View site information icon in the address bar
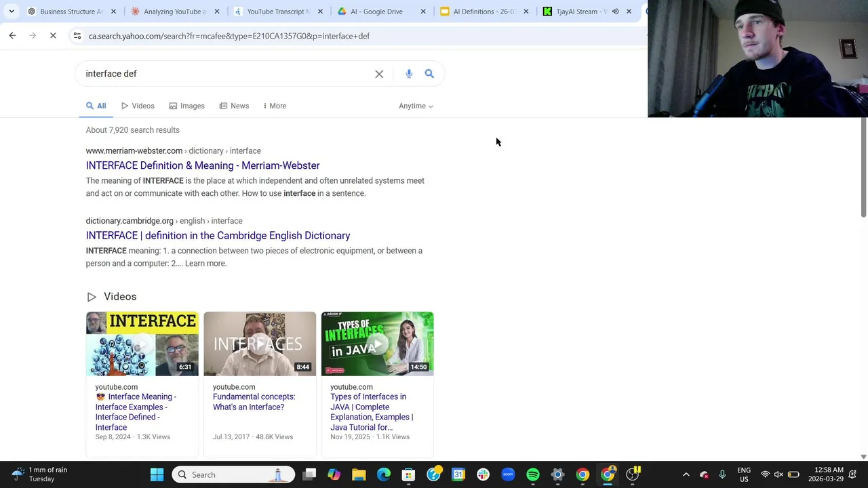 pyautogui.click(x=77, y=35)
